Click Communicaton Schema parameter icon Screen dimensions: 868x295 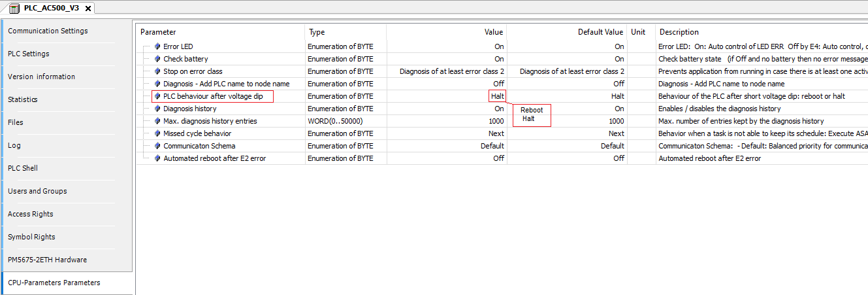(157, 146)
